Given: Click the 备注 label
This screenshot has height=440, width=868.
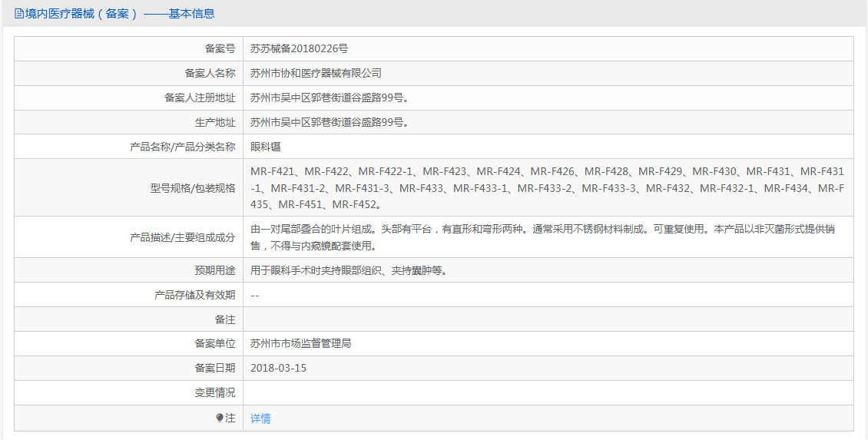Looking at the screenshot, I should click(x=225, y=320).
